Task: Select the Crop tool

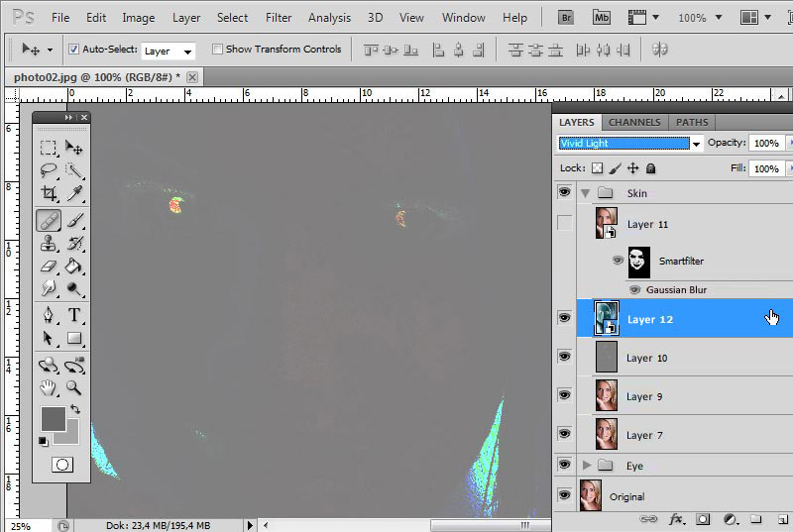Action: coord(48,194)
